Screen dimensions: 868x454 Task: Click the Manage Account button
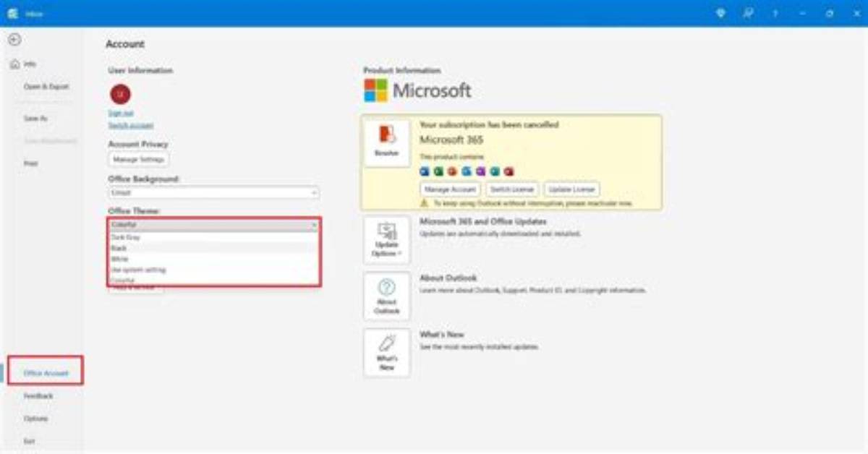coord(450,189)
